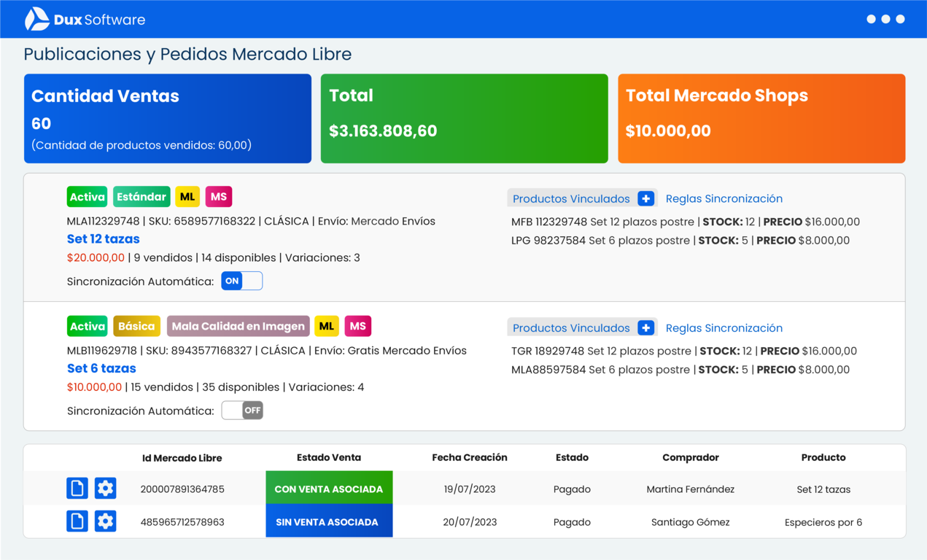Click the Estado Venta column header
927x560 pixels.
pyautogui.click(x=329, y=457)
